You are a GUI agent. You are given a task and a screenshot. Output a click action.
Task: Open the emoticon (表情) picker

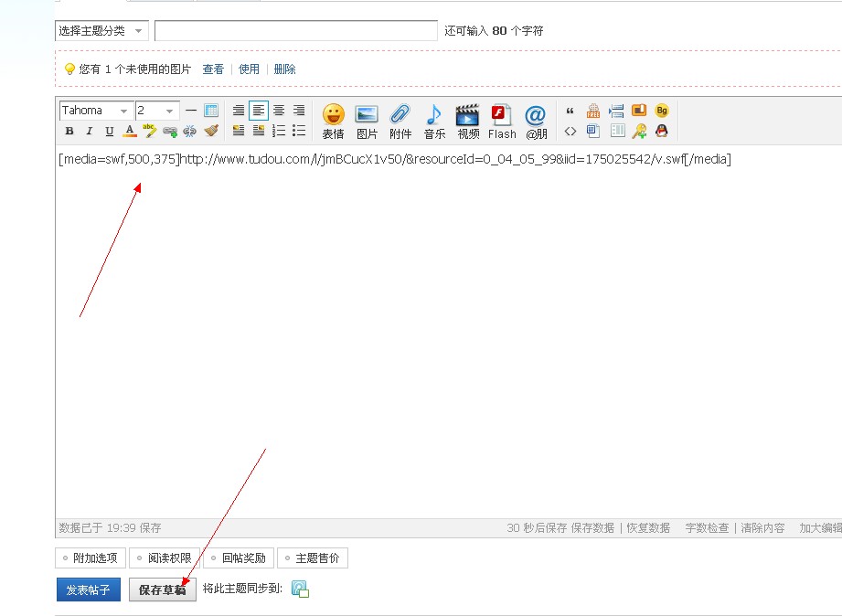pyautogui.click(x=333, y=120)
